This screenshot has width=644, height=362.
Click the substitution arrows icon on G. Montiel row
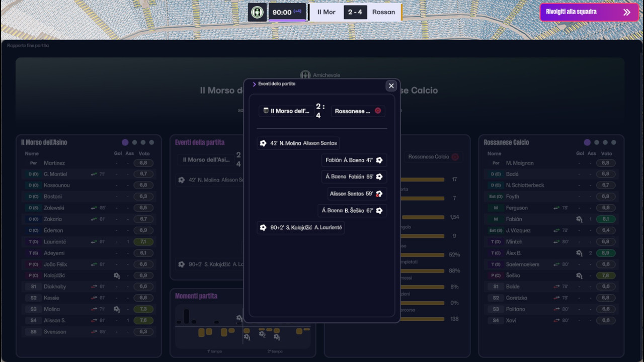click(x=94, y=174)
